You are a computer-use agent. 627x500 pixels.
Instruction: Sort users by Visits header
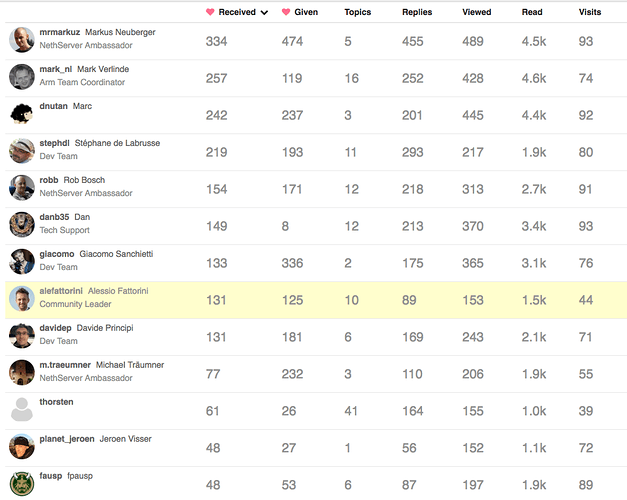click(x=590, y=12)
